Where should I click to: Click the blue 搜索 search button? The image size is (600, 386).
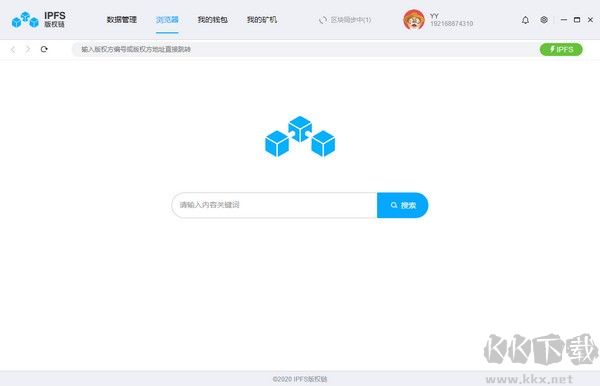point(403,205)
